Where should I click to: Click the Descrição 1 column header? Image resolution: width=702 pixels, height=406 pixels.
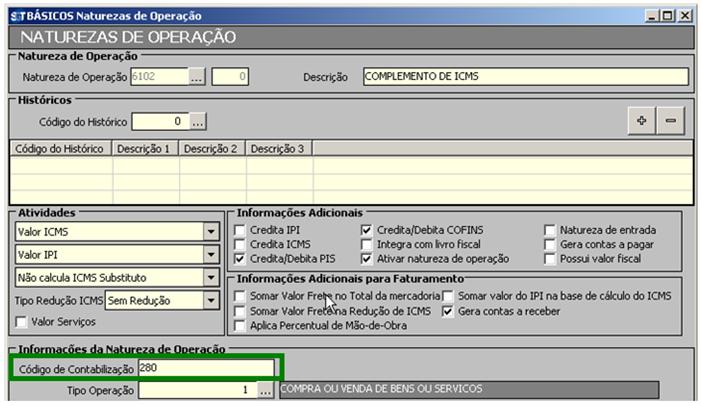(146, 148)
